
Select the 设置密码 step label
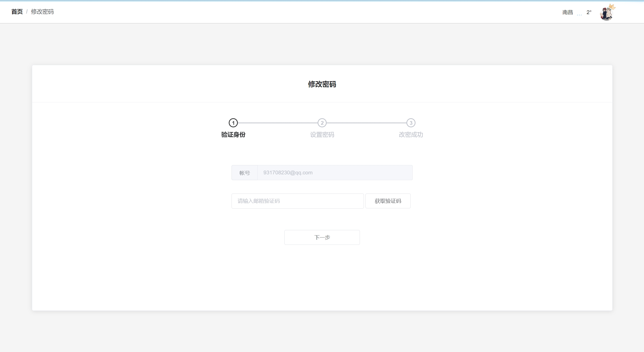tap(322, 135)
